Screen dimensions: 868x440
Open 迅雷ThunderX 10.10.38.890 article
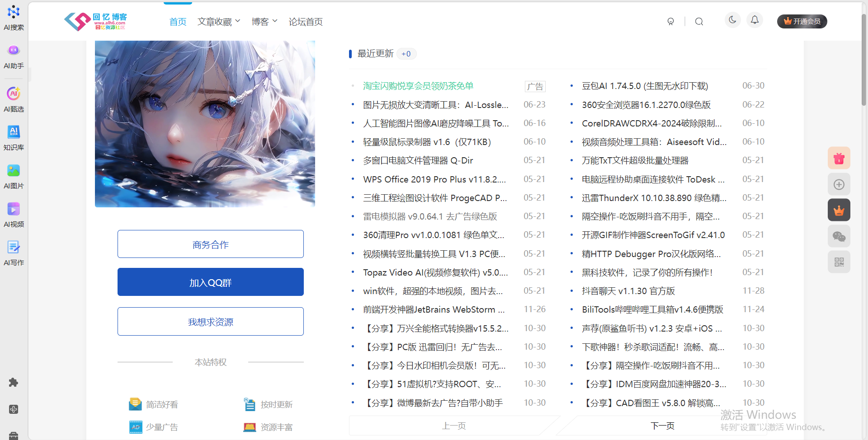(x=654, y=198)
